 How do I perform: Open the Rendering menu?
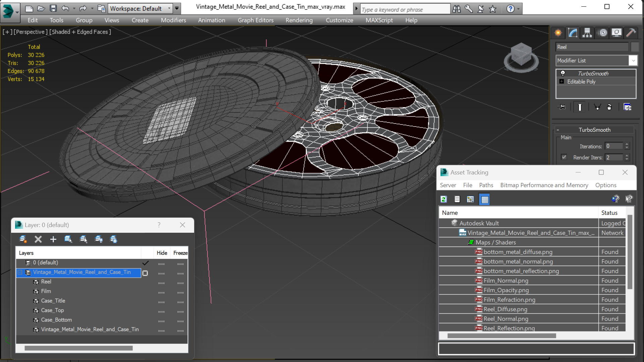click(299, 20)
